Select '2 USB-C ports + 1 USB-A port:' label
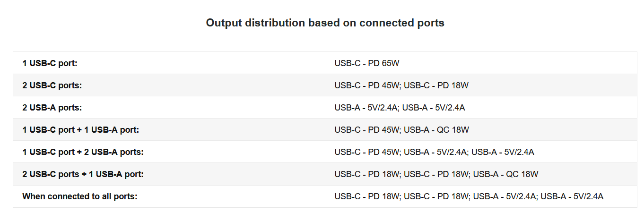The width and height of the screenshot is (644, 221). click(x=83, y=174)
